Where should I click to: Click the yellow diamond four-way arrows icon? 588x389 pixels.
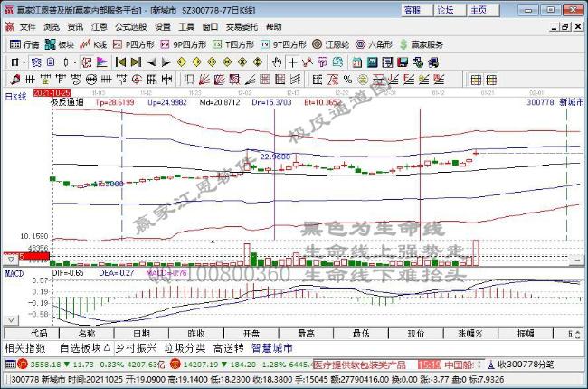pyautogui.click(x=258, y=62)
